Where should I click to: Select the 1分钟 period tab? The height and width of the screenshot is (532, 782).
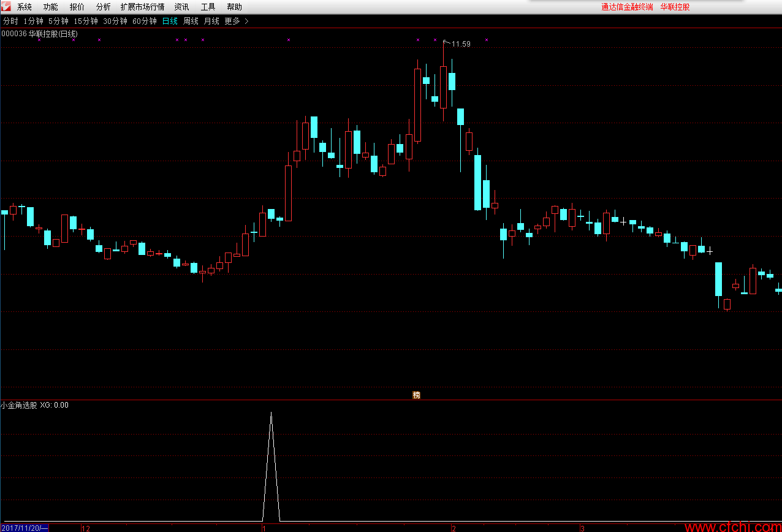pyautogui.click(x=33, y=21)
